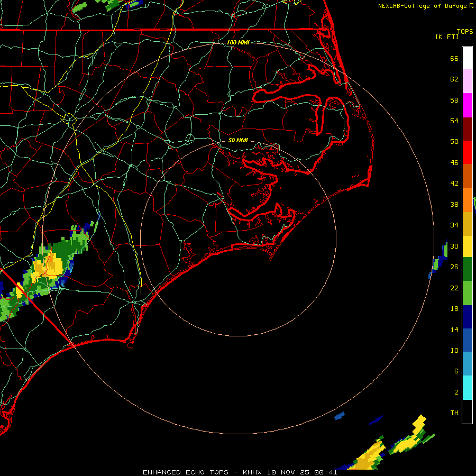Screen dimensions: 476x476
Task: Click the 54 legend label
Action: (454, 121)
